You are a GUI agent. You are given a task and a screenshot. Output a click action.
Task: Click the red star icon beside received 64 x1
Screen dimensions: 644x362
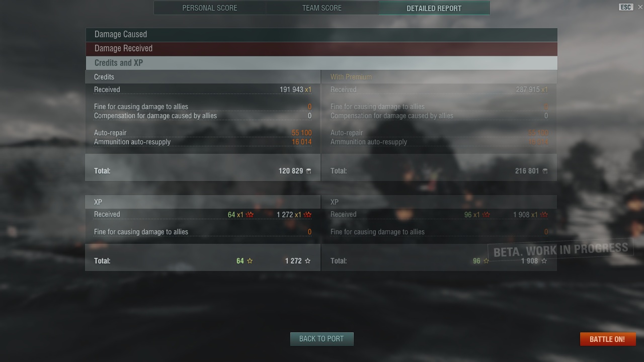point(250,215)
